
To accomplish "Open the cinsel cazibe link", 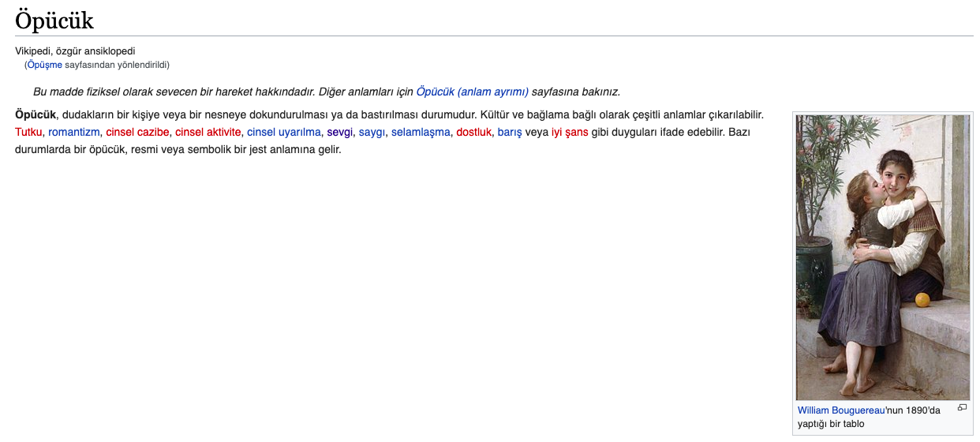I will pyautogui.click(x=137, y=132).
